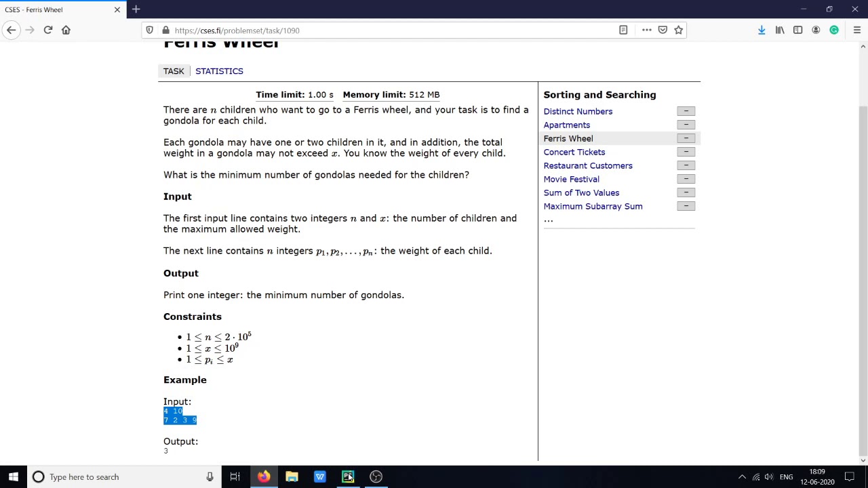The image size is (868, 488).
Task: Open Movie Festival problem
Action: pos(572,179)
